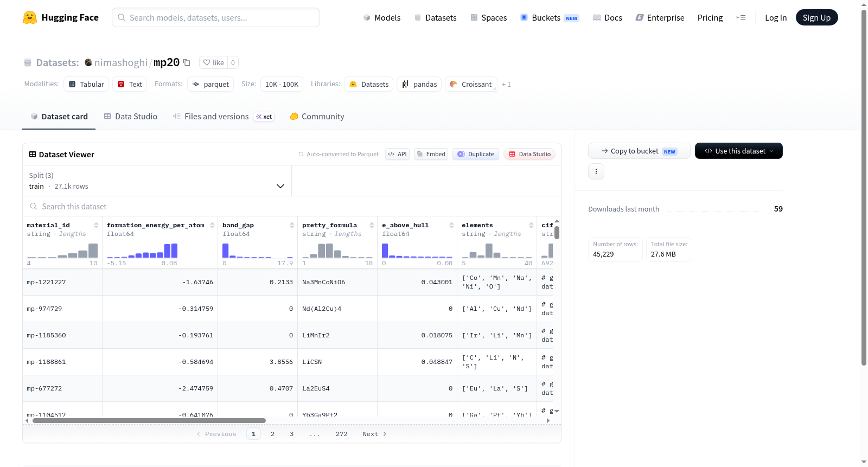Sort by material_id column sort icon

point(96,225)
